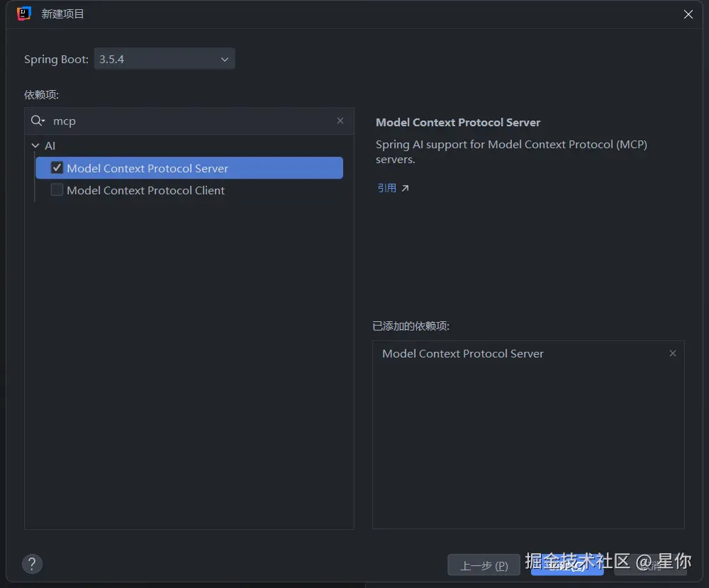Open the help question mark button

pyautogui.click(x=32, y=564)
